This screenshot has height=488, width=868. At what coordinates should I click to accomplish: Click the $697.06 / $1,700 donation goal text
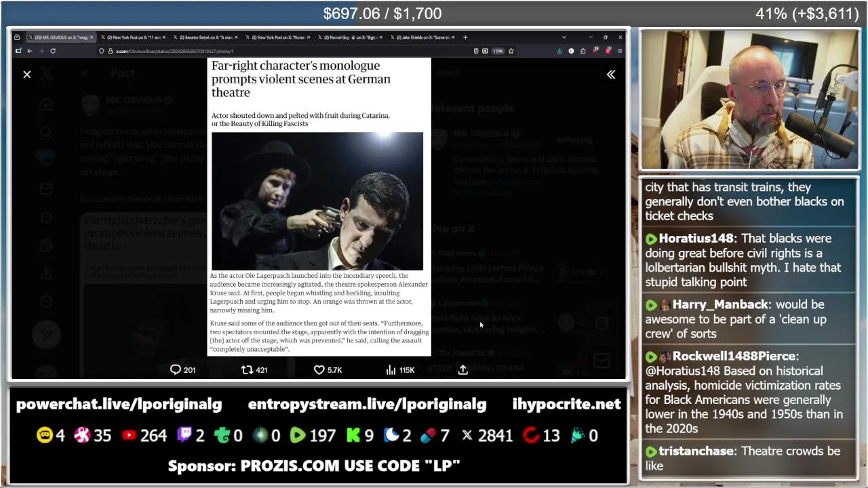pos(382,14)
